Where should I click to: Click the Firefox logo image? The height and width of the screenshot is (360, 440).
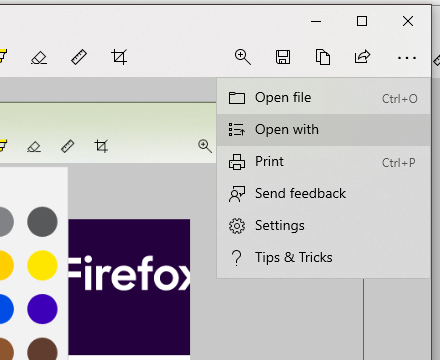pyautogui.click(x=129, y=287)
